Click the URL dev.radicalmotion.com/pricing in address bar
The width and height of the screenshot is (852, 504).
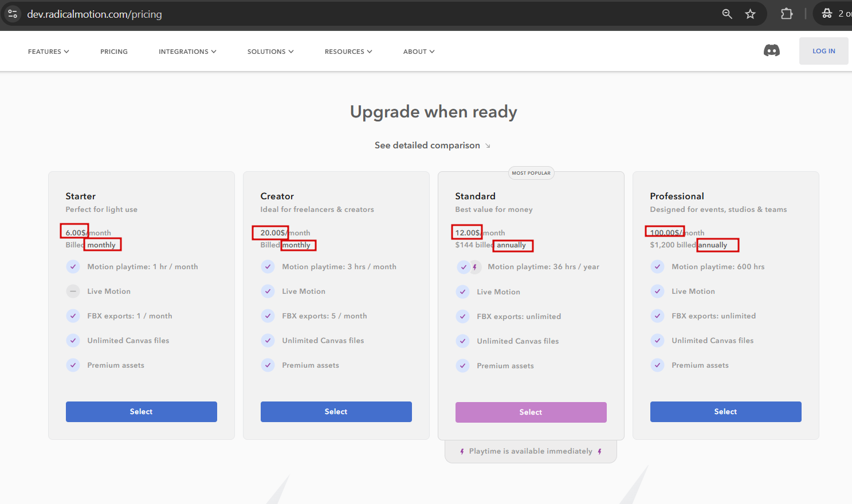pos(95,14)
